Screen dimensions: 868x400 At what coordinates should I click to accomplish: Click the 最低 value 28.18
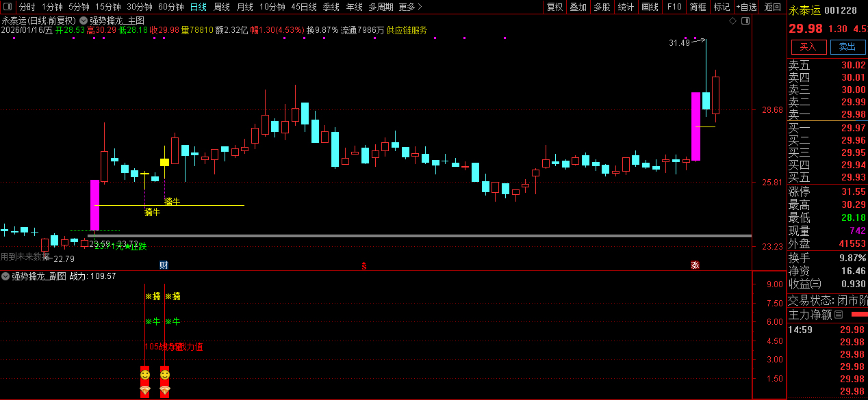(x=853, y=217)
